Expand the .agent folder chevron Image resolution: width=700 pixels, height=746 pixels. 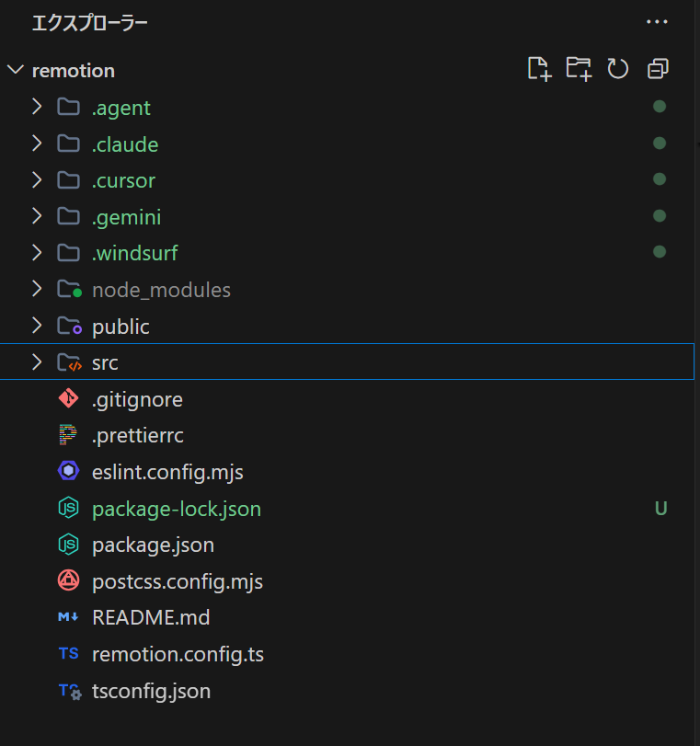coord(37,108)
